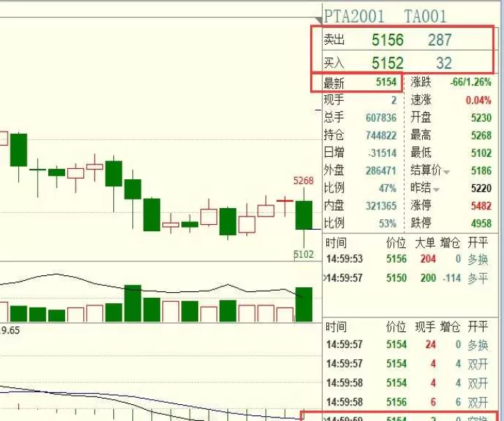Click the 外盘 value 286471

pos(381,171)
